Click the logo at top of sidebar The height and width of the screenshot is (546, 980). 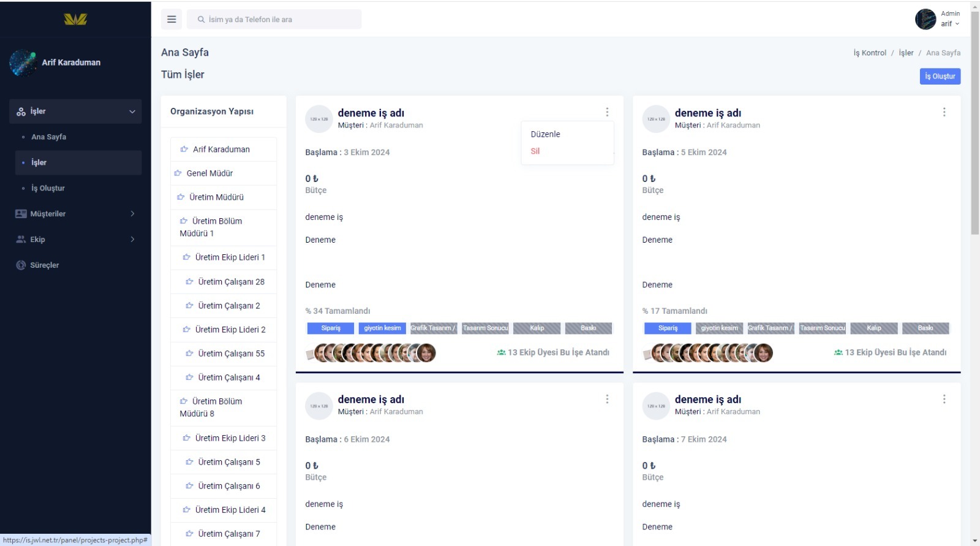point(75,20)
